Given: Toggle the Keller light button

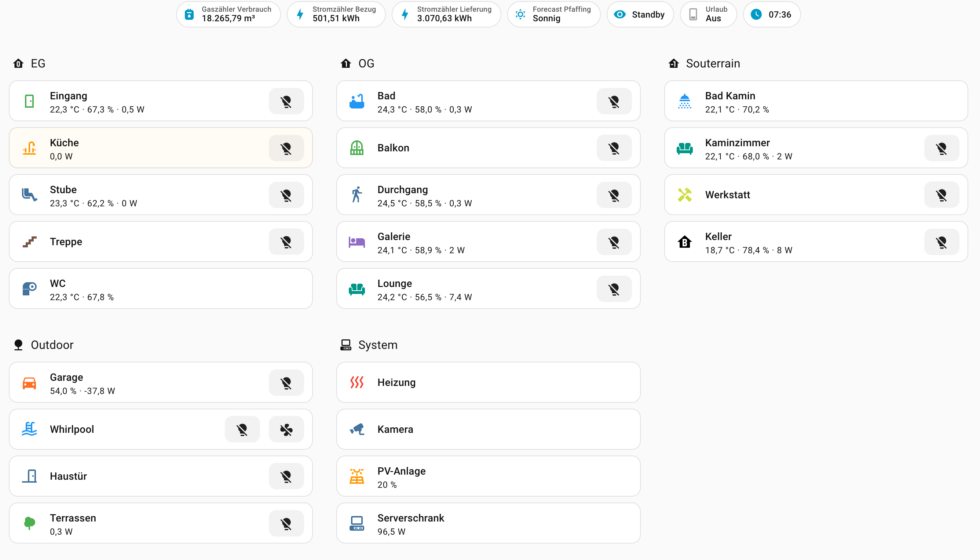Looking at the screenshot, I should point(941,242).
